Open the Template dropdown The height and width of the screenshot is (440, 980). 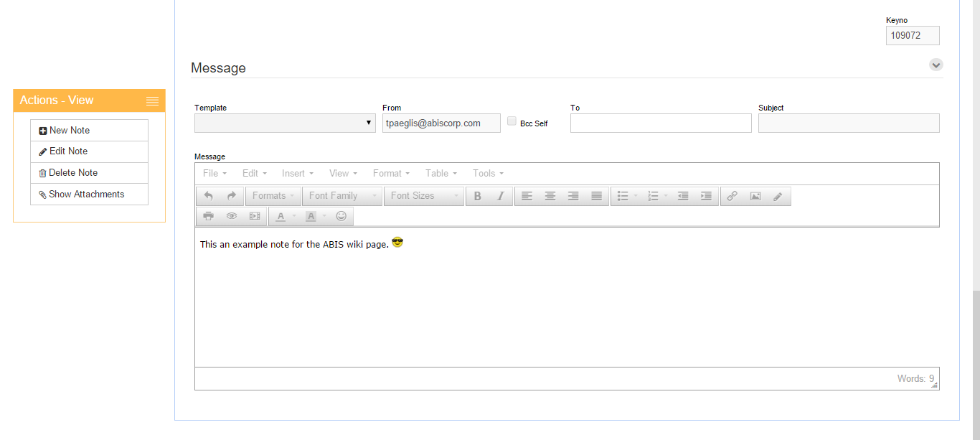point(285,123)
